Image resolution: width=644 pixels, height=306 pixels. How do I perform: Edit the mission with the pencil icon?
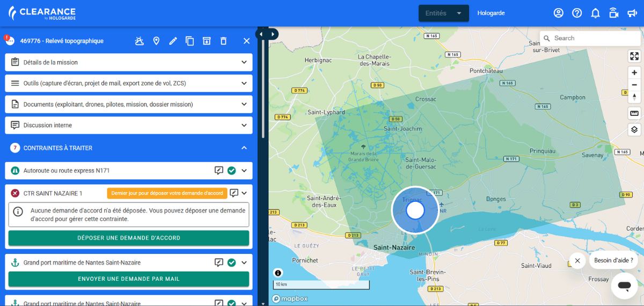[173, 41]
